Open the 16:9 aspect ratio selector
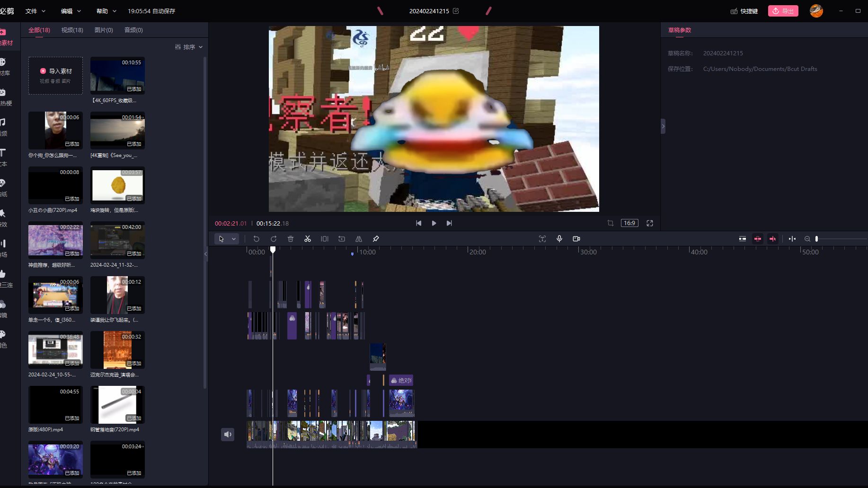This screenshot has width=868, height=488. (629, 223)
